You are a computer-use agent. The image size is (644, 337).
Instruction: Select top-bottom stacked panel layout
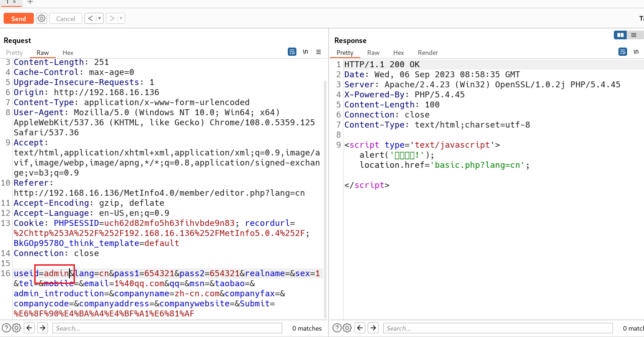pos(633,35)
